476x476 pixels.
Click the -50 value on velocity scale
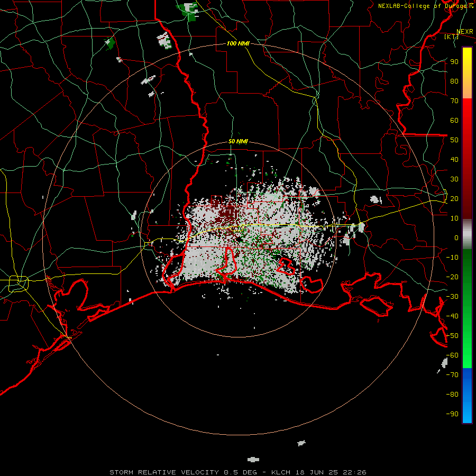pos(452,336)
